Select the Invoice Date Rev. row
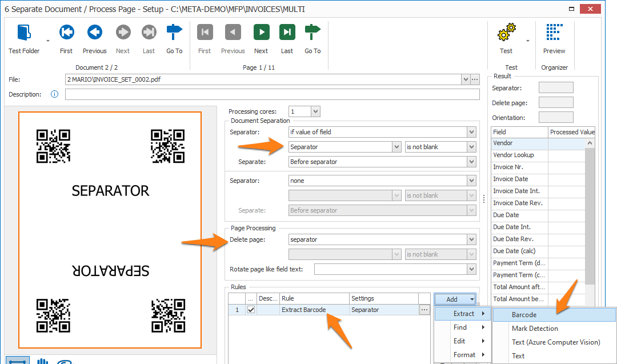Screen dimensions: 617x364 click(538, 203)
